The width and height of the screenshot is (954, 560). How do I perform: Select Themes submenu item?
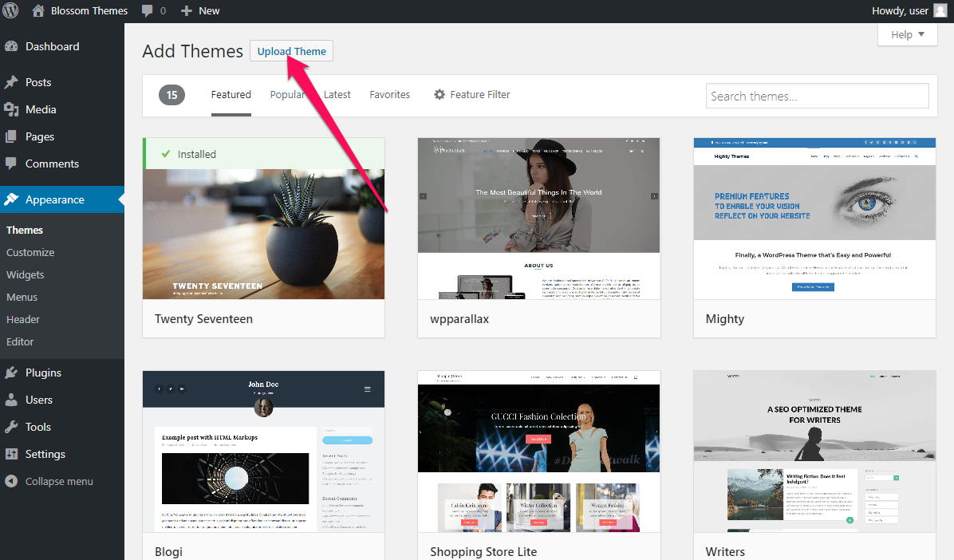click(x=25, y=230)
